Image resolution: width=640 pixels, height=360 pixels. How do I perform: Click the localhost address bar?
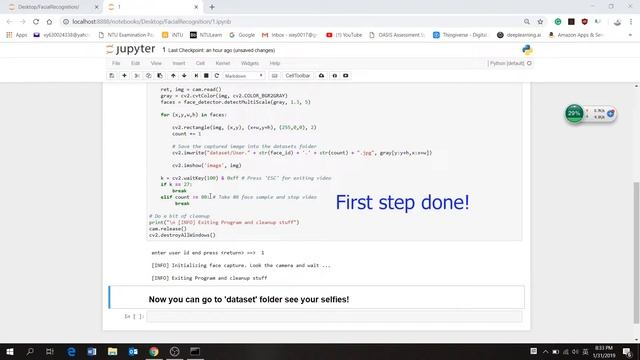pyautogui.click(x=294, y=22)
